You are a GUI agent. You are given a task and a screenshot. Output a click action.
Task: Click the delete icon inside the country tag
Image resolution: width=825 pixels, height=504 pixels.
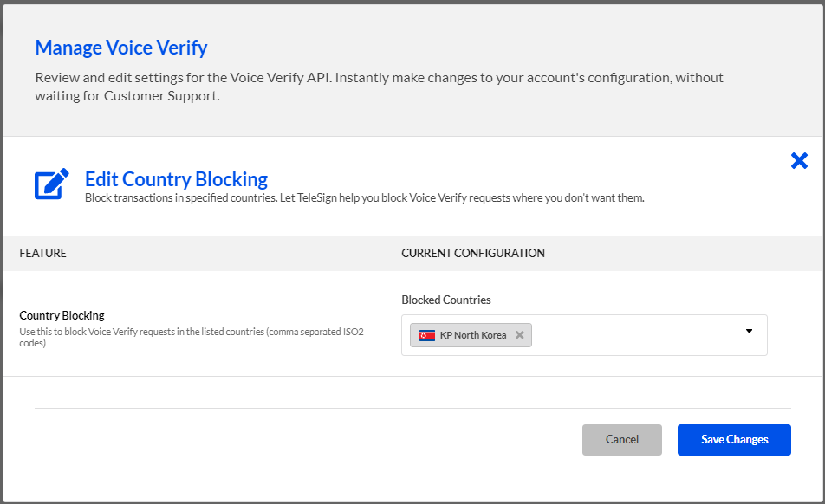point(519,334)
